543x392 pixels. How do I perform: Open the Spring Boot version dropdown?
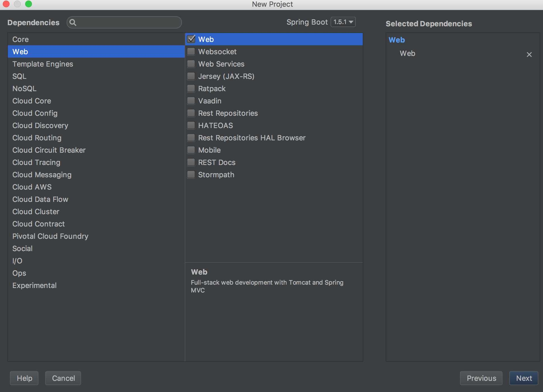tap(343, 22)
